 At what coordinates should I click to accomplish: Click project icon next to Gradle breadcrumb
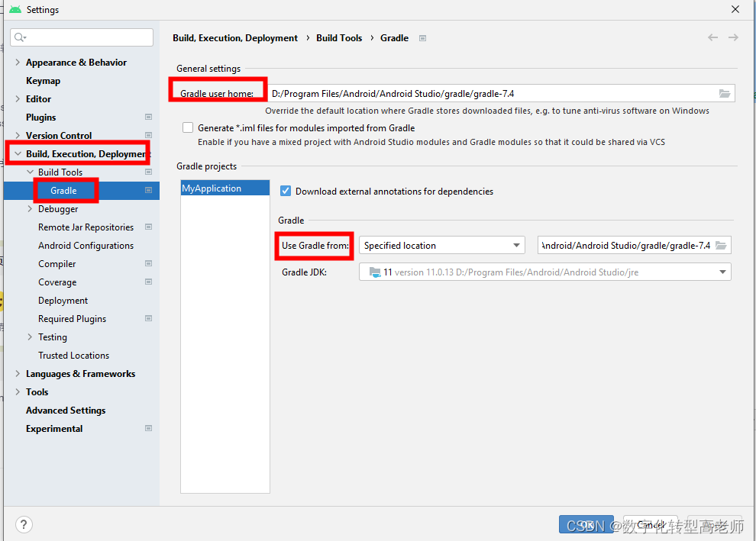pyautogui.click(x=422, y=38)
